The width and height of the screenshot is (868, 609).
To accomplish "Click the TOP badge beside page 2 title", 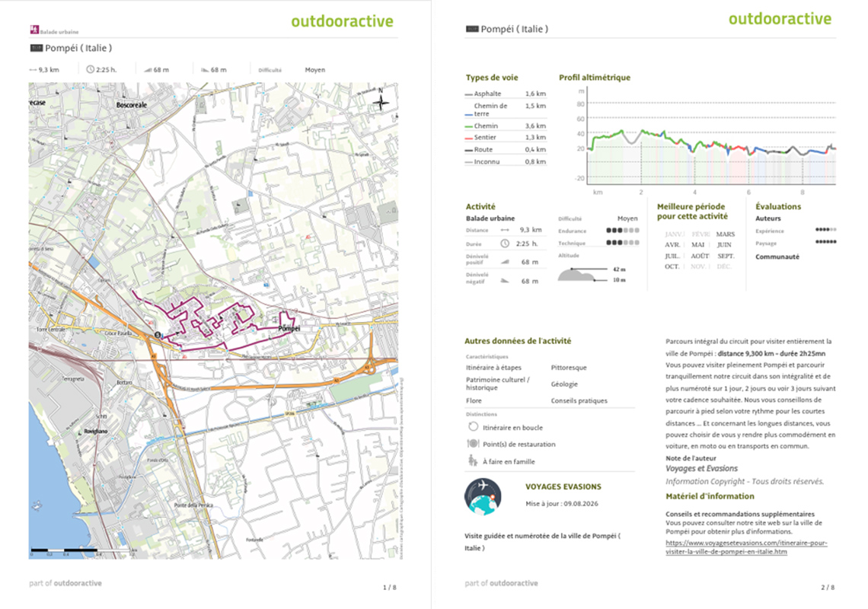I will [472, 29].
